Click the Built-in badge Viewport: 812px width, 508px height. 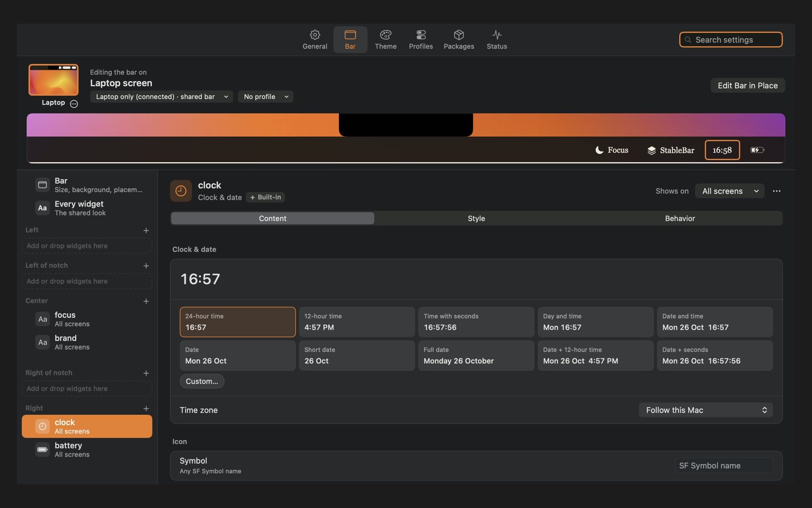265,197
